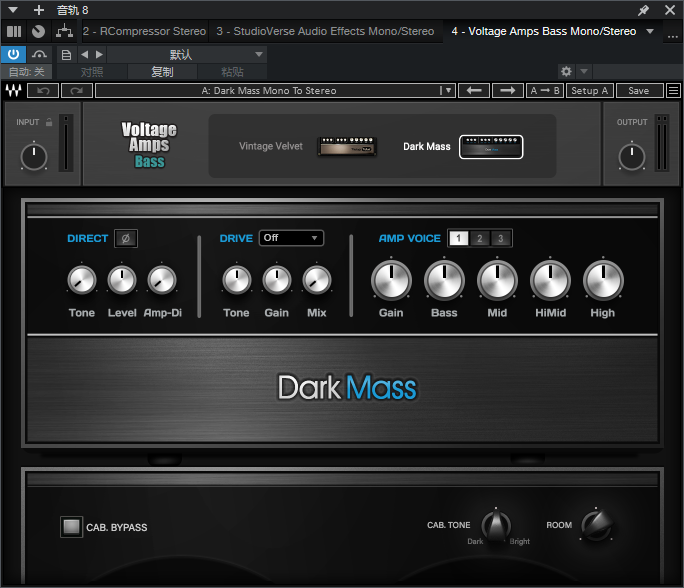The image size is (684, 588).
Task: Add a new insert with plus icon
Action: pyautogui.click(x=39, y=10)
